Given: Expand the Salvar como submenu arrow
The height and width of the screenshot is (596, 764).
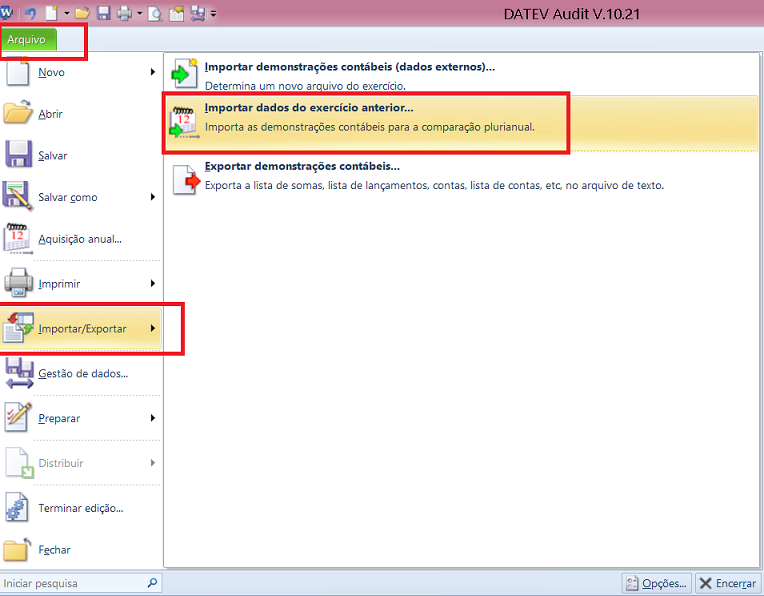Looking at the screenshot, I should point(153,197).
